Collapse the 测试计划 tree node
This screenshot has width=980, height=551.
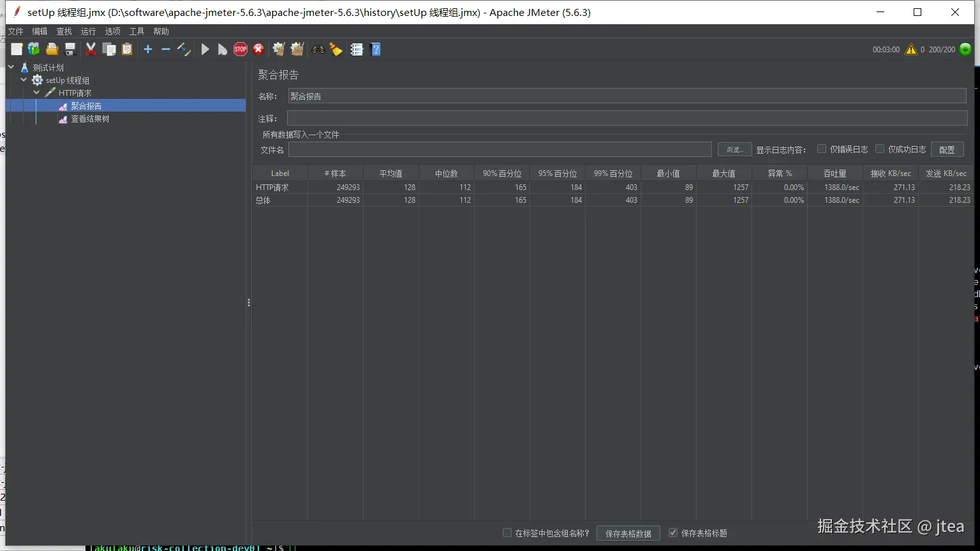point(11,67)
